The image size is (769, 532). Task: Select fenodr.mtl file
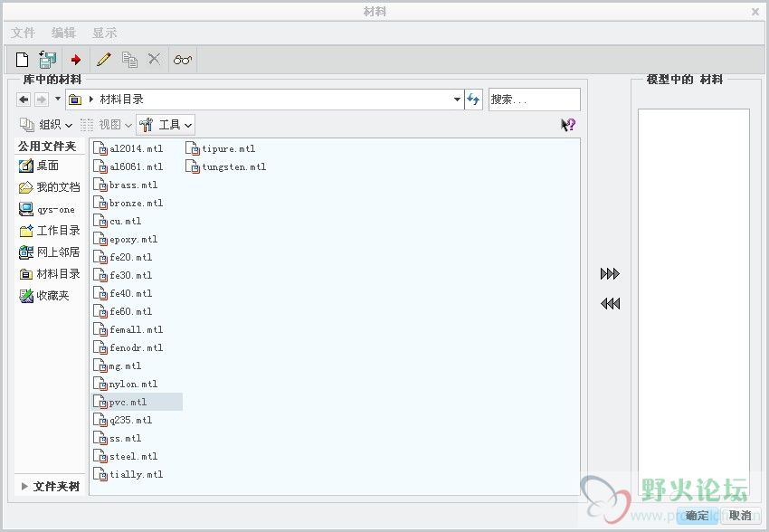[x=128, y=347]
